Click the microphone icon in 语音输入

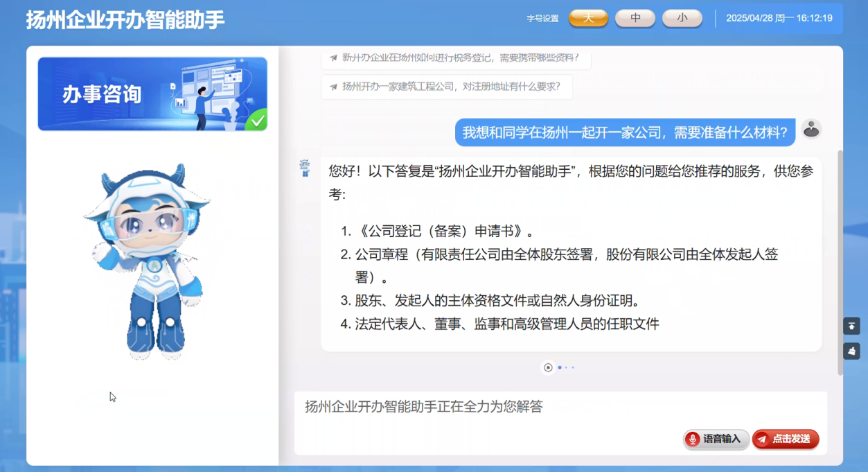tap(693, 439)
